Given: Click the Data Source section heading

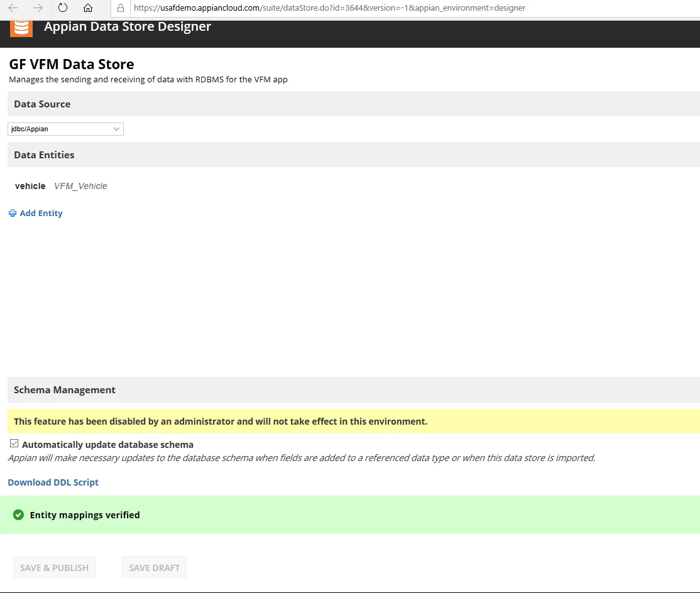Looking at the screenshot, I should point(42,104).
